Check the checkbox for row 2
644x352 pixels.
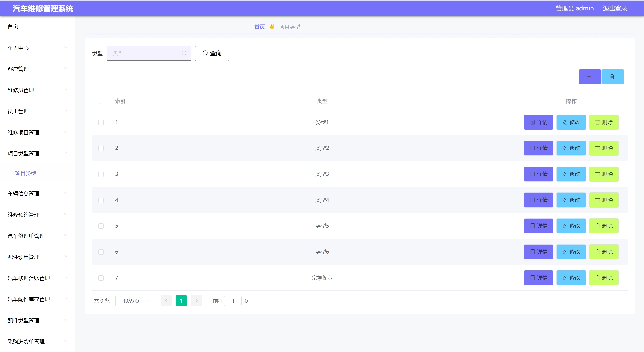click(x=101, y=148)
